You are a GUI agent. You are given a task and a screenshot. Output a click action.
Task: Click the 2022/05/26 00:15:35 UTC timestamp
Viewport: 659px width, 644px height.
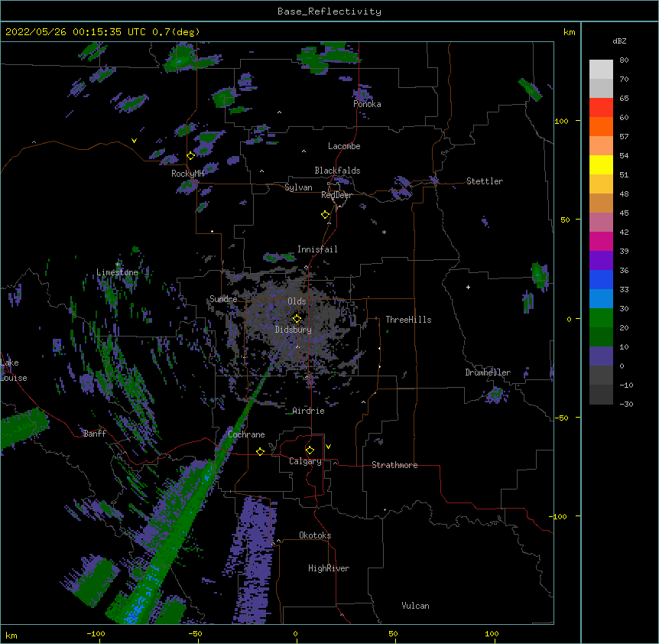click(x=76, y=32)
